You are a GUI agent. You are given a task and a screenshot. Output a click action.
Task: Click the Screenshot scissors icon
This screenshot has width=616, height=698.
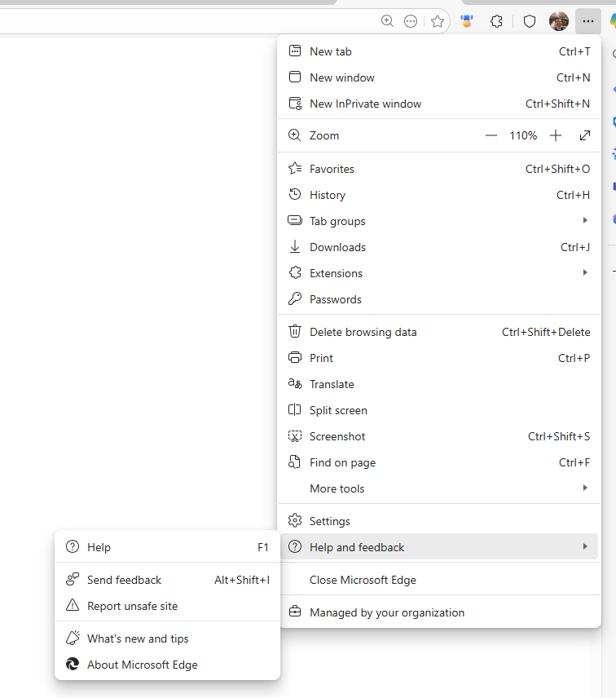(295, 435)
